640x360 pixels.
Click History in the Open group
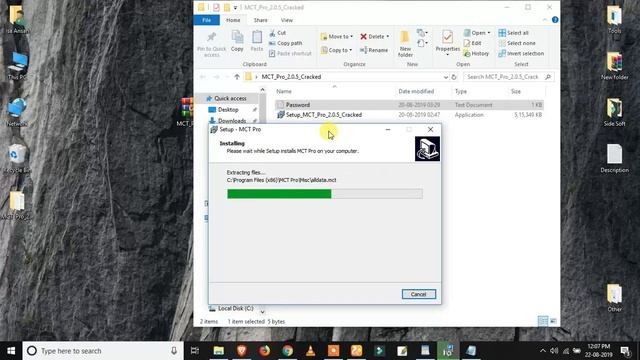[476, 53]
